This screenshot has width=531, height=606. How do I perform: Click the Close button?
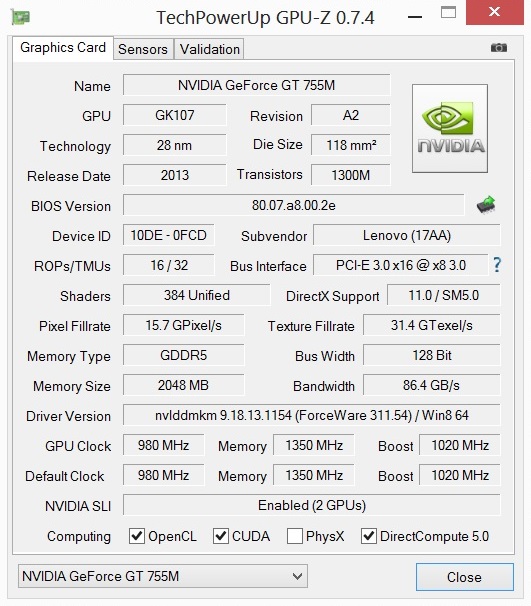pos(465,577)
